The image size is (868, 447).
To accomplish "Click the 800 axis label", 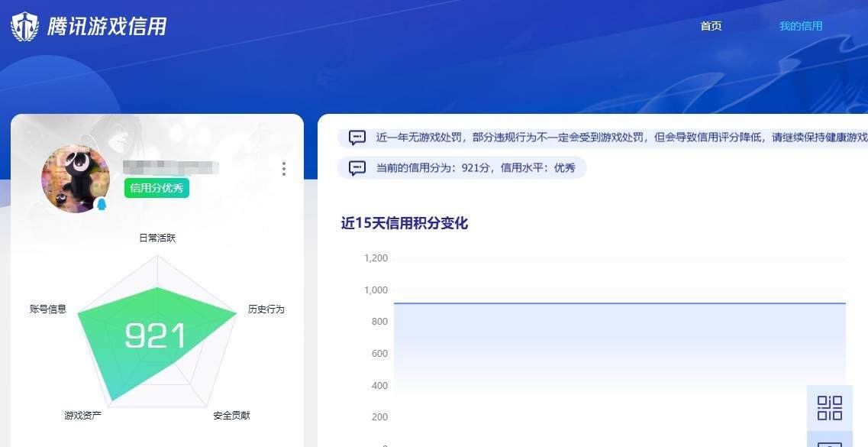I will (x=379, y=322).
